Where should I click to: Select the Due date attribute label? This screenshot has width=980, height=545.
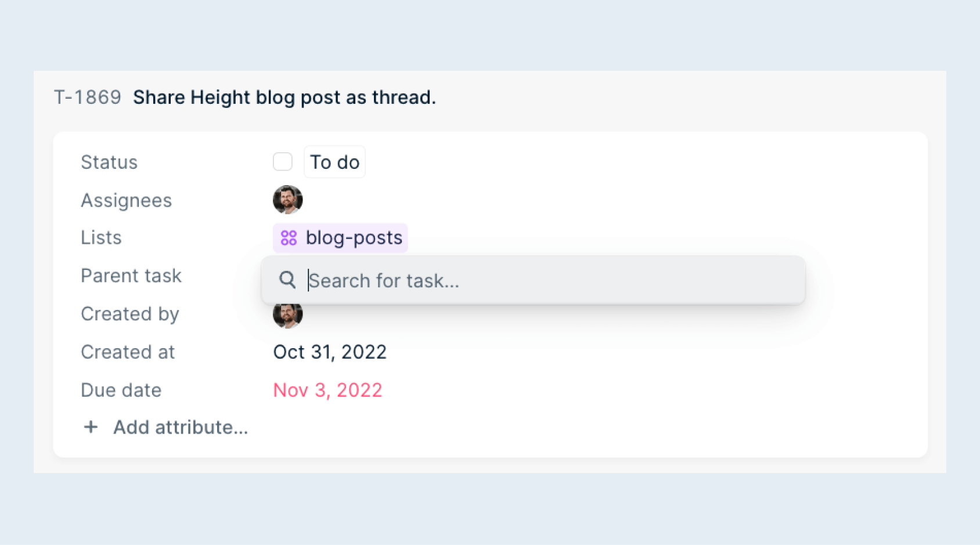(x=121, y=390)
